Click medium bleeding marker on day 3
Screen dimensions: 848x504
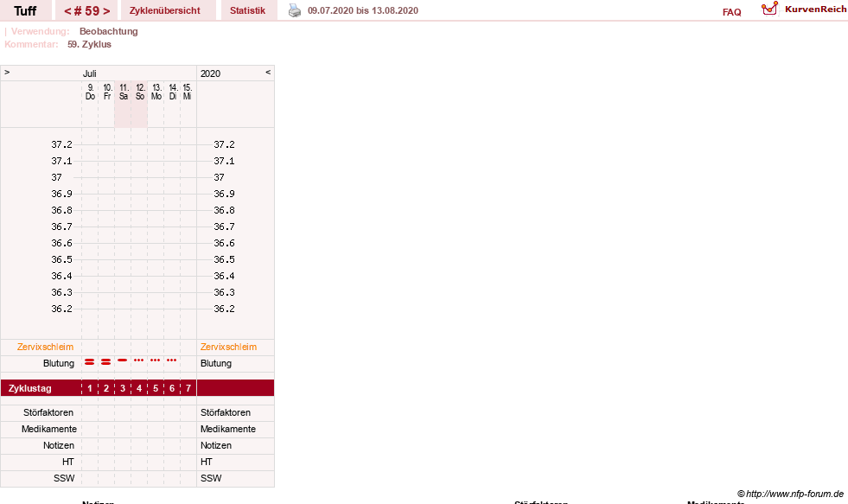tap(123, 360)
